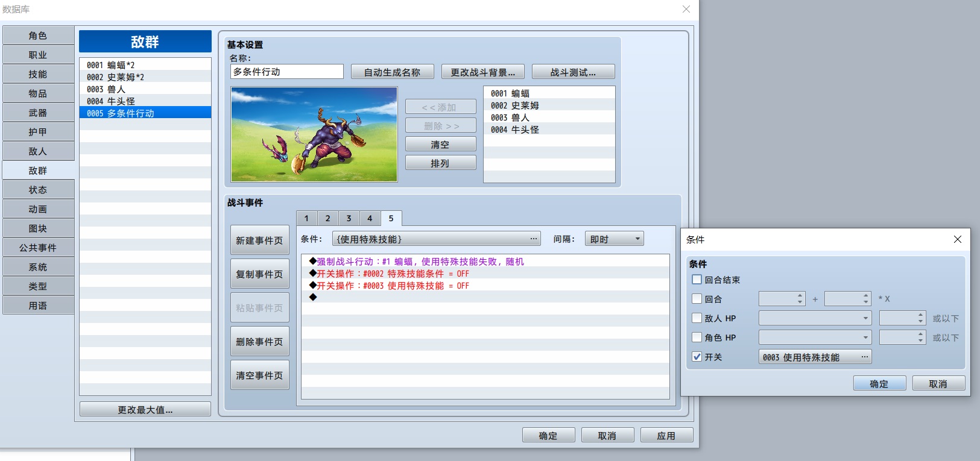Viewport: 980px width, 461px height.
Task: Open the 角色 HP actor dropdown
Action: pyautogui.click(x=815, y=337)
